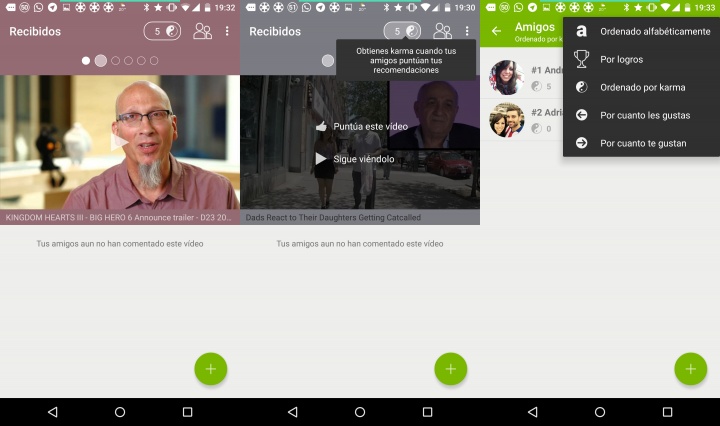Choose Sigue viéndolo option

click(364, 159)
